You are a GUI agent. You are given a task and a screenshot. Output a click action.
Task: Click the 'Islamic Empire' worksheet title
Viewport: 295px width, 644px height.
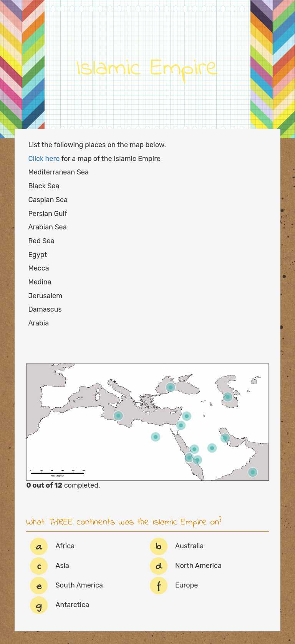147,70
